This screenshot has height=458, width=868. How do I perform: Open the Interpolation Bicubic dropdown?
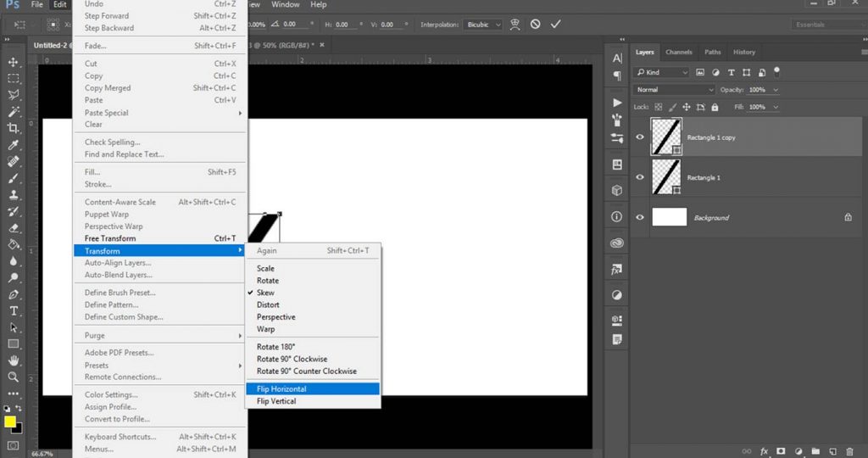[484, 25]
